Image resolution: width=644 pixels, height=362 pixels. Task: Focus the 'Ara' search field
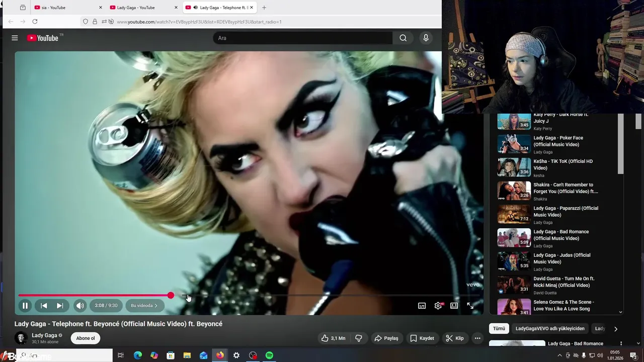302,38
